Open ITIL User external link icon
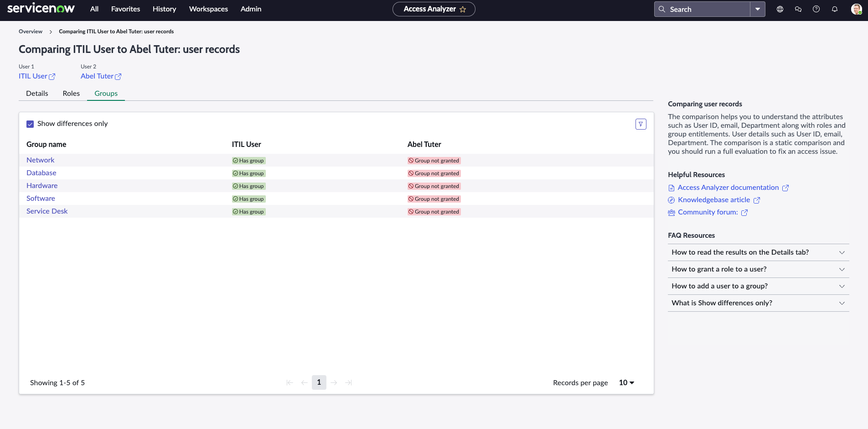Viewport: 868px width, 429px height. click(52, 77)
